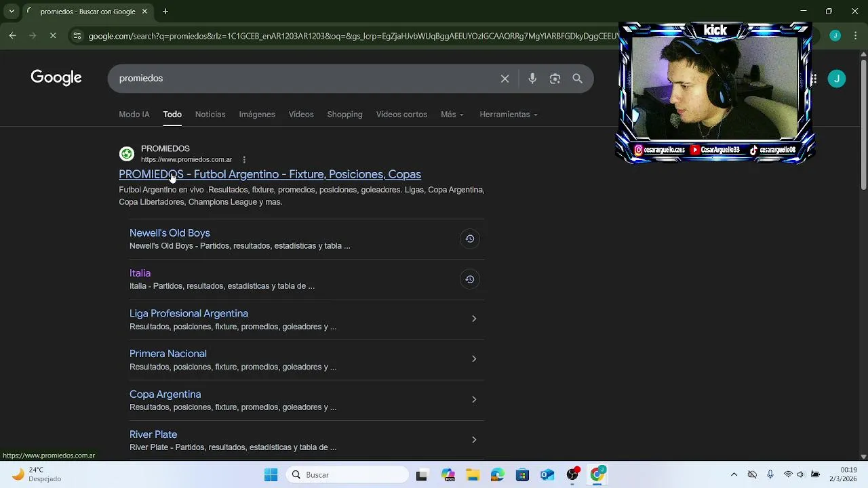868x488 pixels.
Task: Show hidden system tray icons
Action: click(x=734, y=474)
